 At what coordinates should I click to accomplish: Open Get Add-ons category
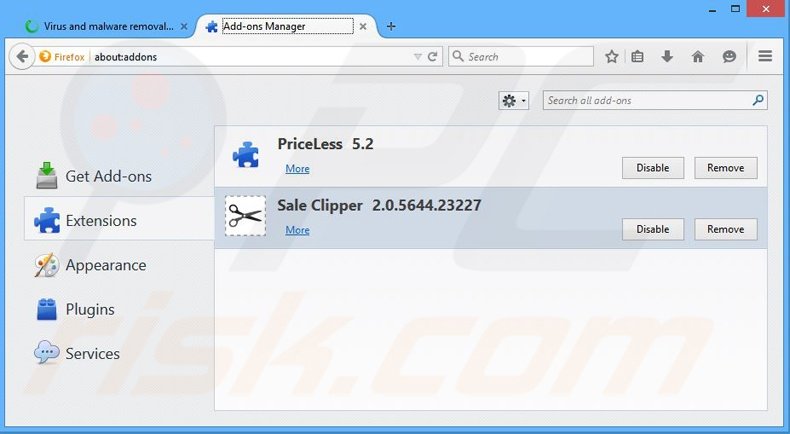[x=119, y=176]
